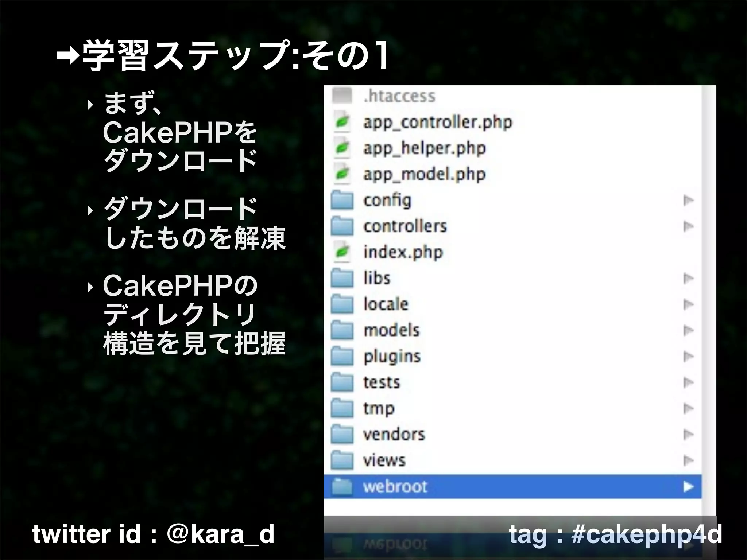
Task: Expand the selected webroot folder arrow
Action: [x=688, y=486]
